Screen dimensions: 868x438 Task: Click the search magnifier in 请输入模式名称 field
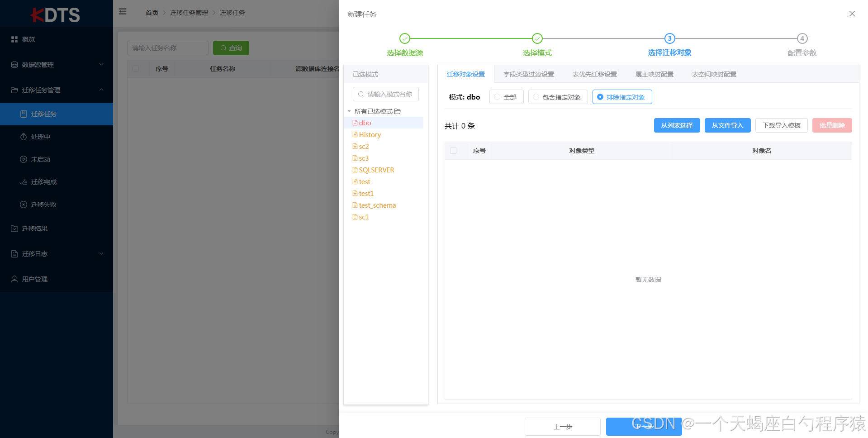pos(361,94)
